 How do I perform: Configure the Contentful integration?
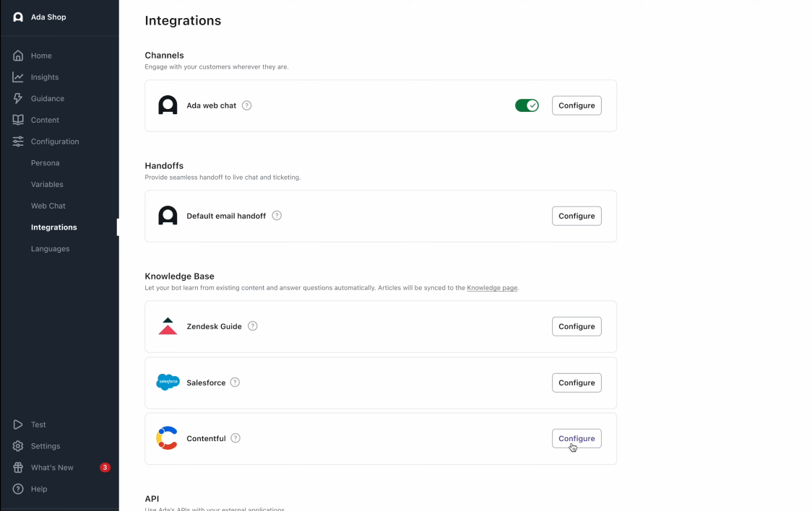pyautogui.click(x=576, y=439)
